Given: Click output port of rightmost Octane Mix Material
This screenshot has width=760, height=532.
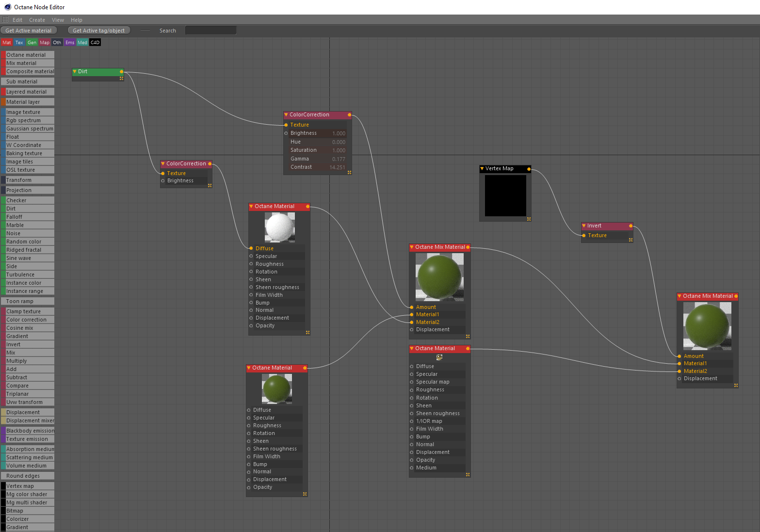Looking at the screenshot, I should click(736, 296).
